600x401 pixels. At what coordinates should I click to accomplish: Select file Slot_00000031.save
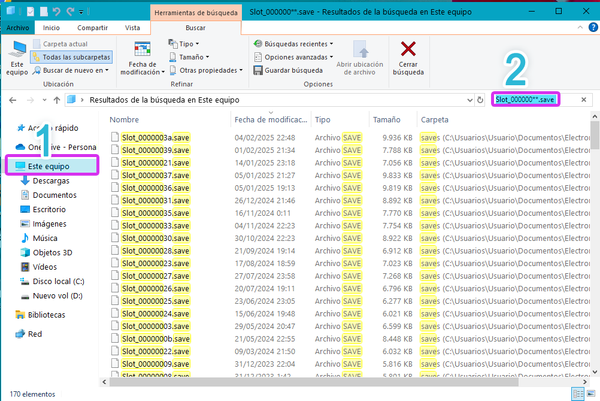(x=155, y=200)
